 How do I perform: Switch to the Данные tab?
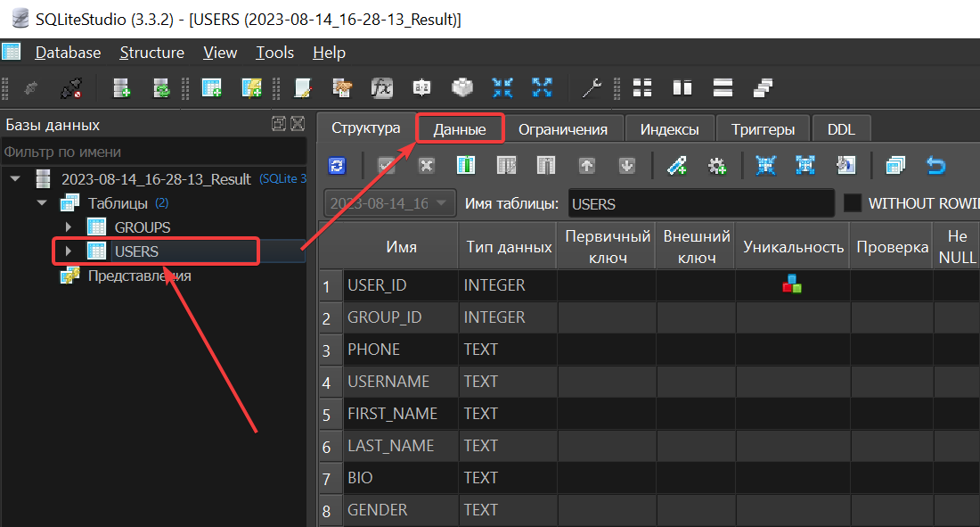tap(460, 129)
